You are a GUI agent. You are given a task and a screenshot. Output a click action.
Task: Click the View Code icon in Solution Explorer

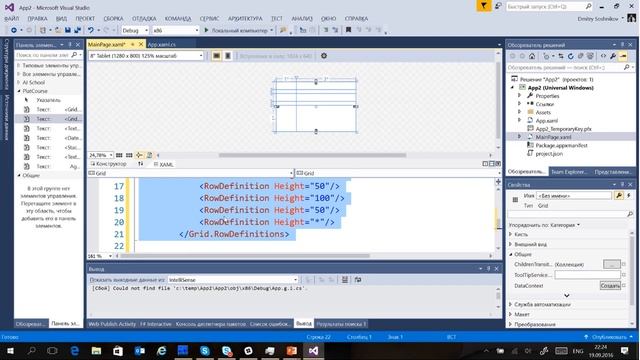tap(603, 56)
